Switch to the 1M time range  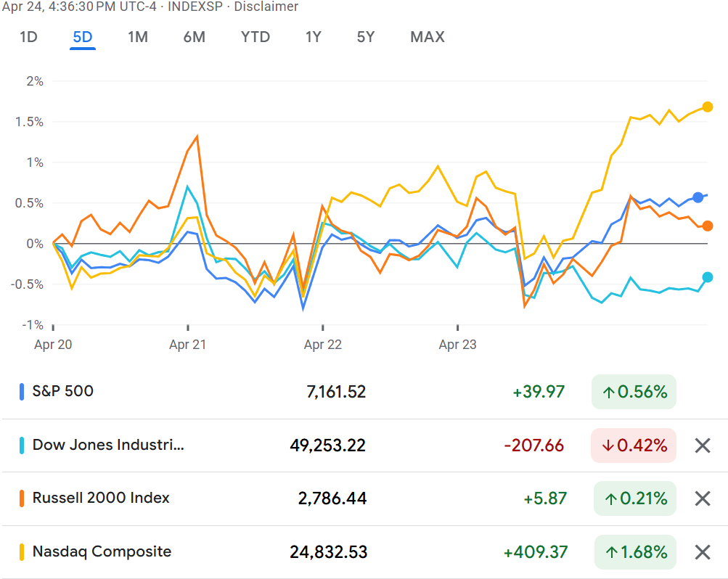pyautogui.click(x=138, y=37)
